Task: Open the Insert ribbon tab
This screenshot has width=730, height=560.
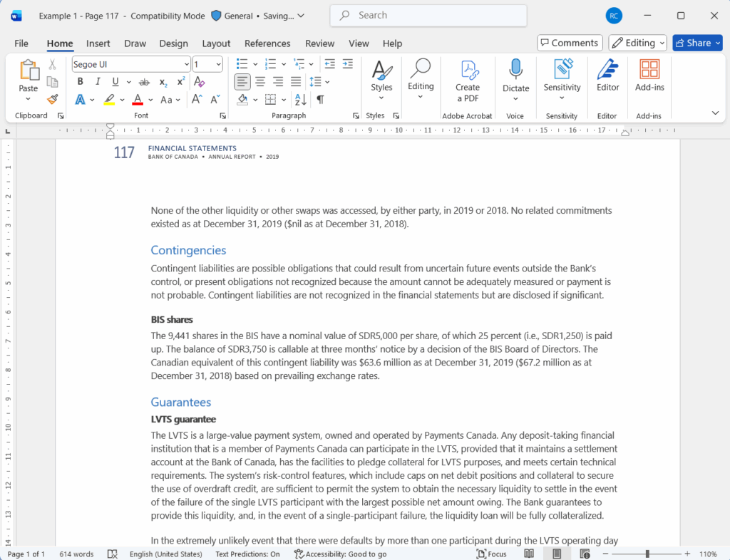Action: tap(98, 43)
